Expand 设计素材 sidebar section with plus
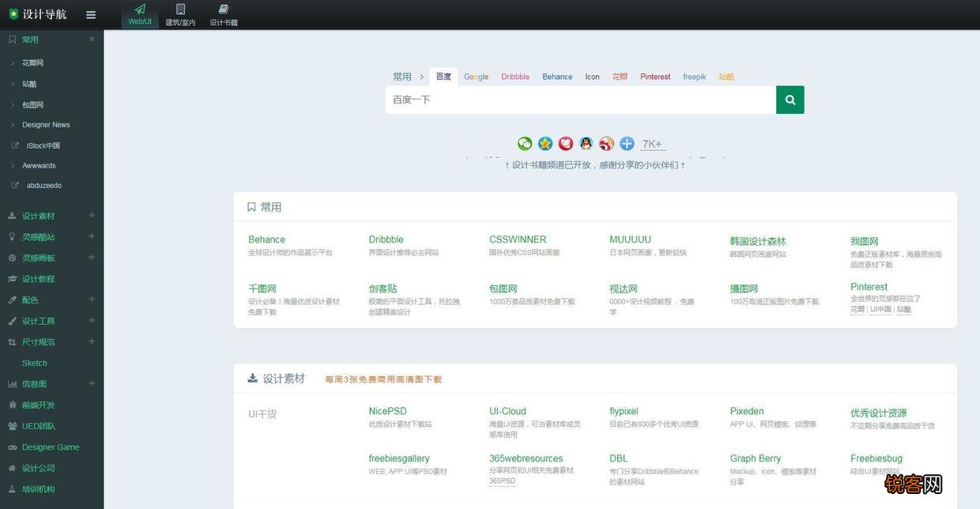The image size is (980, 509). (92, 215)
